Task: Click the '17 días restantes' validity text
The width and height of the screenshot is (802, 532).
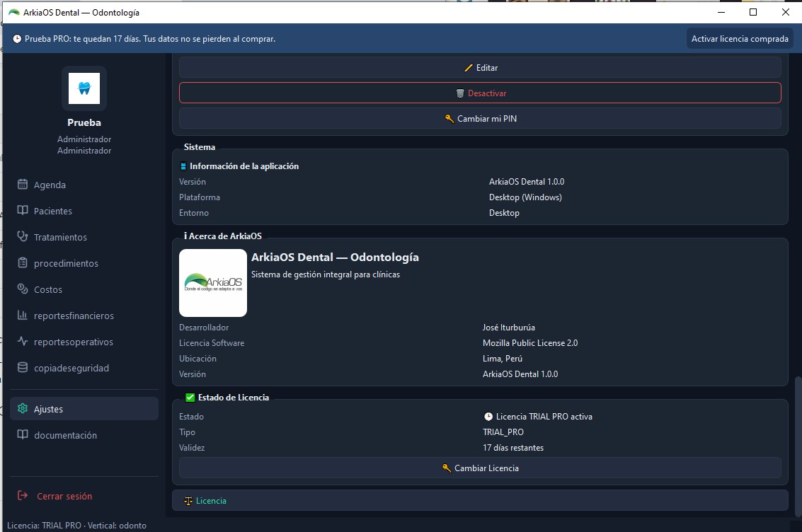Action: pyautogui.click(x=513, y=448)
